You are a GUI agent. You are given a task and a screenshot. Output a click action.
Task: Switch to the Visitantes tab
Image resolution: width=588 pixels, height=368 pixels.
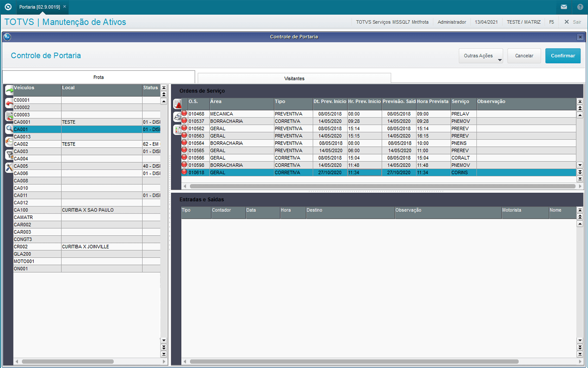point(294,78)
